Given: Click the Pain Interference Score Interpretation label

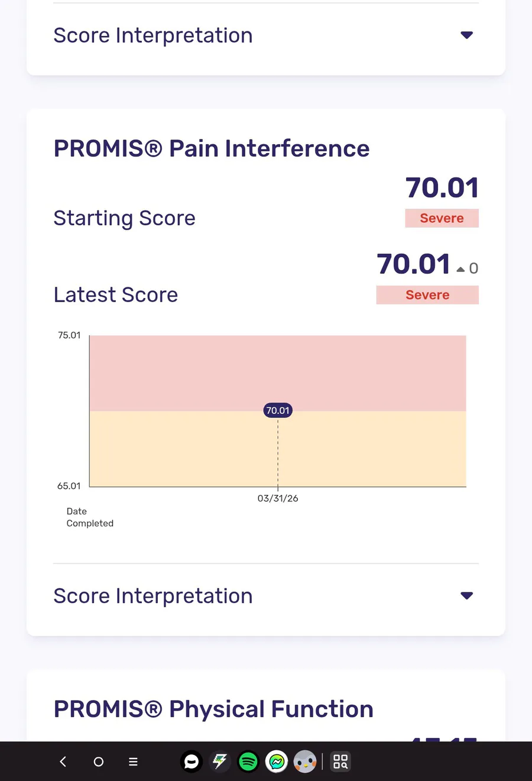Looking at the screenshot, I should coord(153,596).
